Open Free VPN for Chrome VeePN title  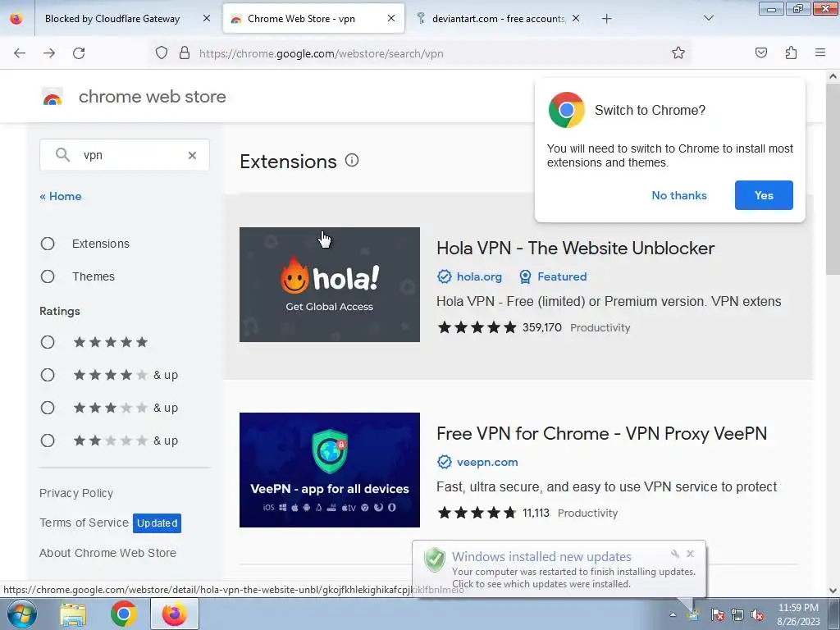(x=601, y=433)
